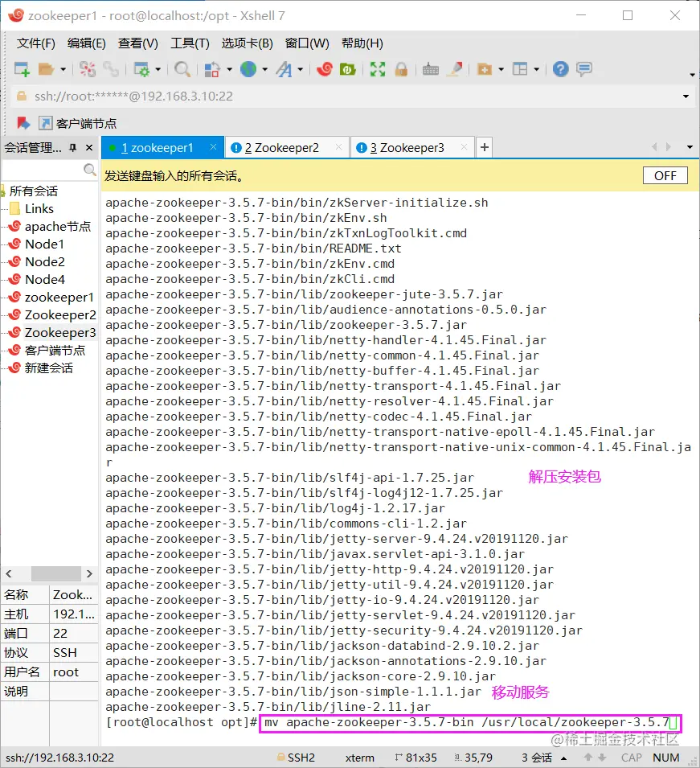Open the 查看(V) menu
Image resolution: width=700 pixels, height=768 pixels.
(x=137, y=43)
